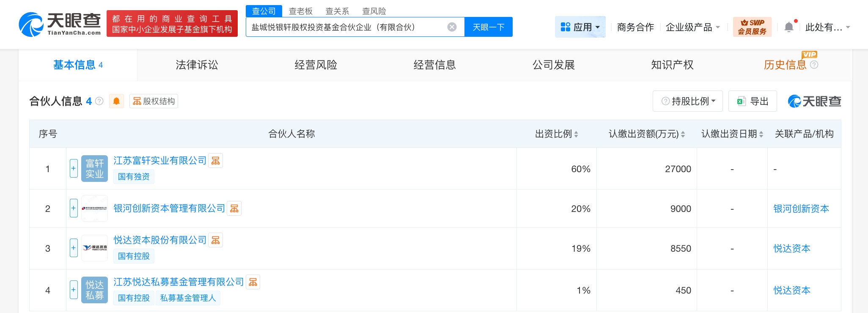Open notifications bell in the top bar

(x=788, y=27)
